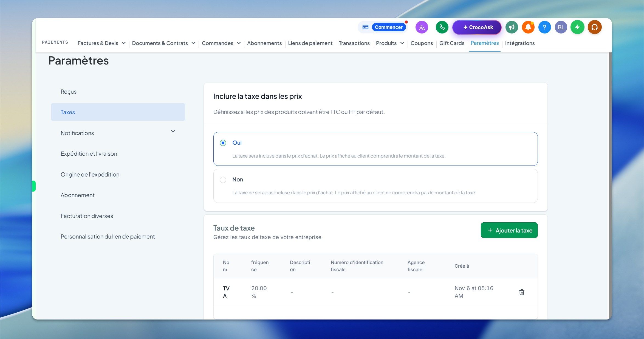Open the BL user avatar
Image resolution: width=644 pixels, height=339 pixels.
coord(561,27)
